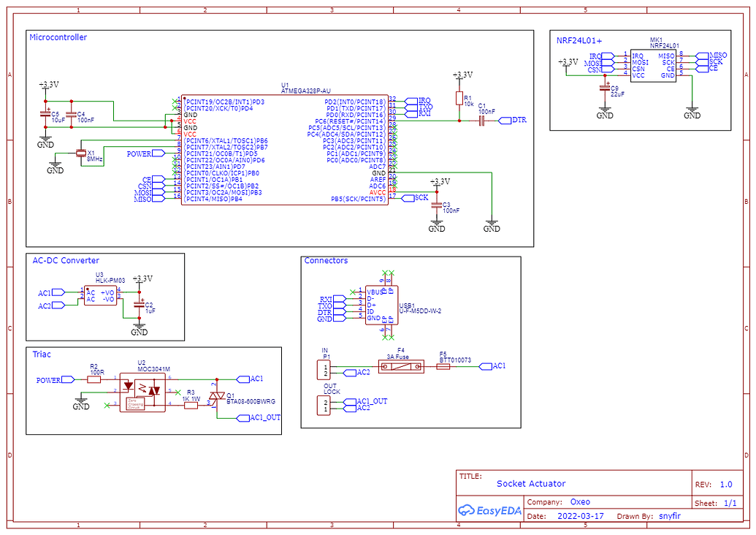Click the Socket Actuator title text

pyautogui.click(x=530, y=484)
